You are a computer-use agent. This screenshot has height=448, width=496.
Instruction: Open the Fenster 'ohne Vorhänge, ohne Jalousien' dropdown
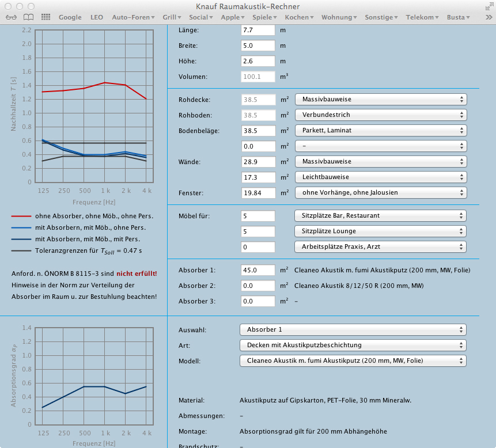click(380, 193)
